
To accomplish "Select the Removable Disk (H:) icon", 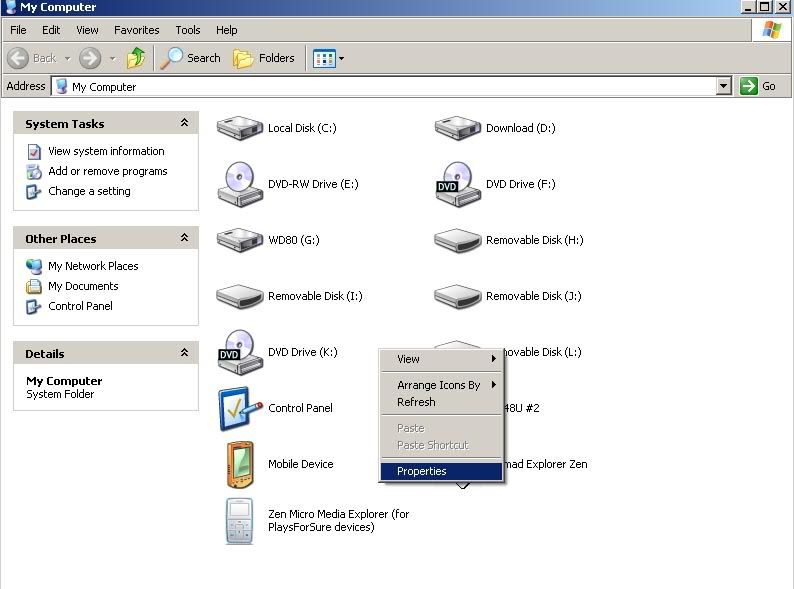I will tap(458, 240).
